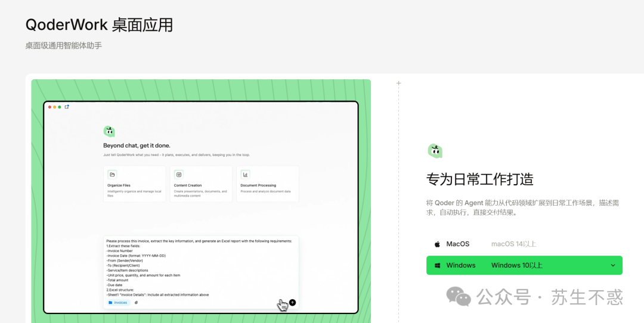Click the 'macOS 14以上' requirement text

[514, 244]
